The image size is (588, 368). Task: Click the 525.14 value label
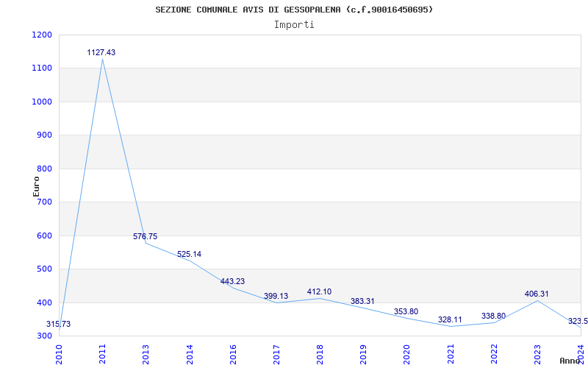tap(189, 254)
